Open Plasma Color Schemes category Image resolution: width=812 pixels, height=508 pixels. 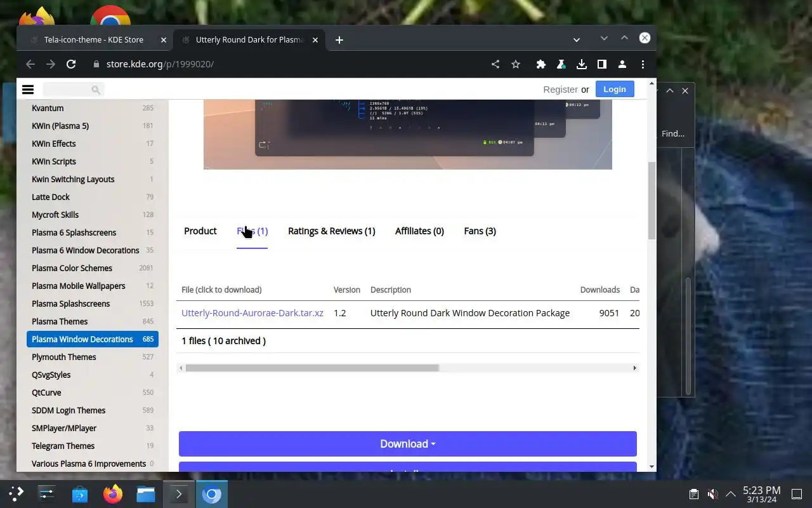click(x=72, y=268)
